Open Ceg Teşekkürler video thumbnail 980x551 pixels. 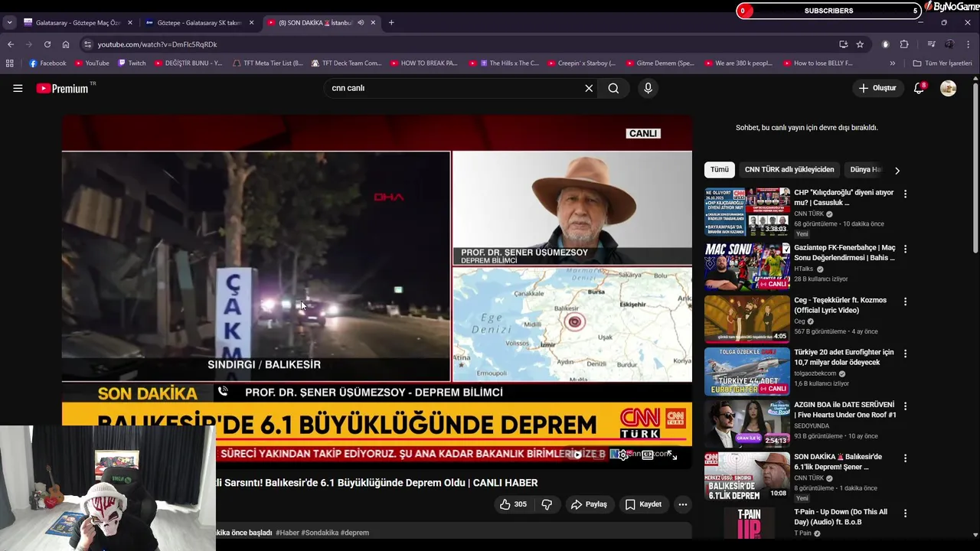coord(747,319)
